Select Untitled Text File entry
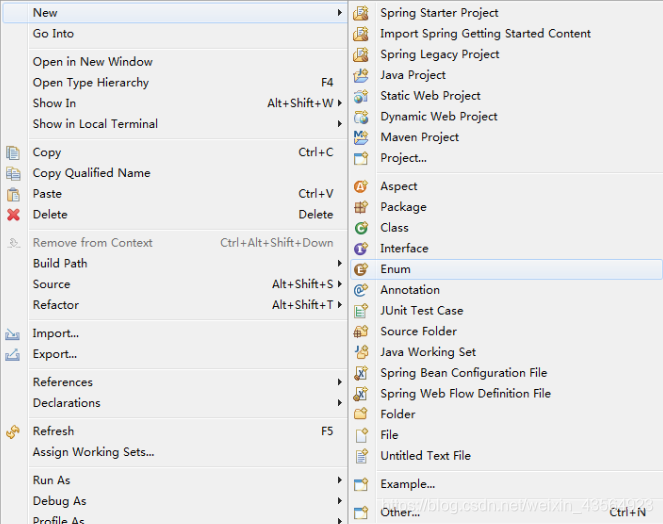This screenshot has width=663, height=524. (x=506, y=456)
